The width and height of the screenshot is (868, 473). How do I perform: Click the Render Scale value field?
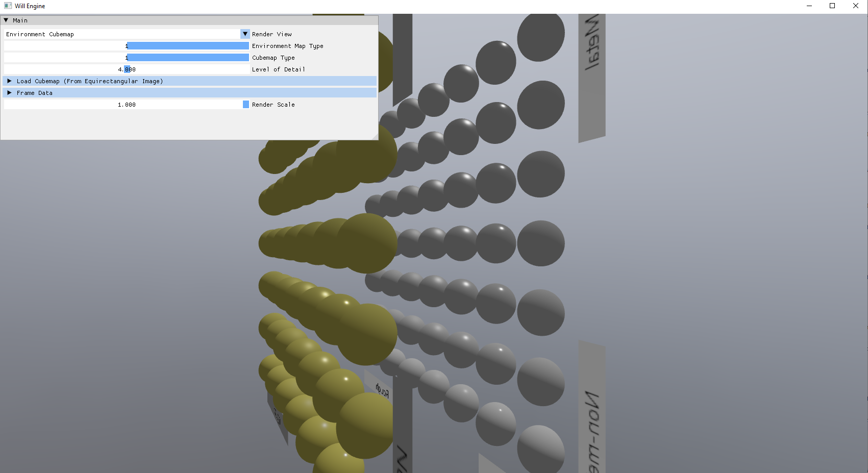127,105
